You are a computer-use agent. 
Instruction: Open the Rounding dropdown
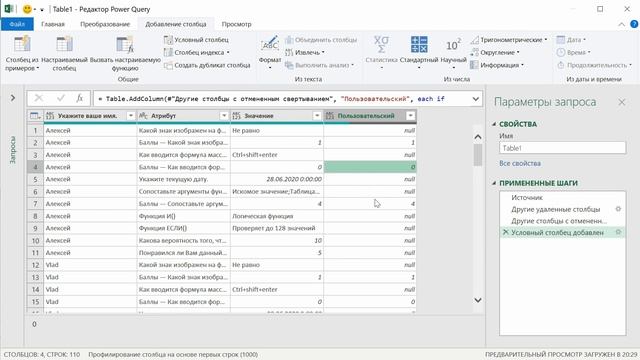point(495,52)
